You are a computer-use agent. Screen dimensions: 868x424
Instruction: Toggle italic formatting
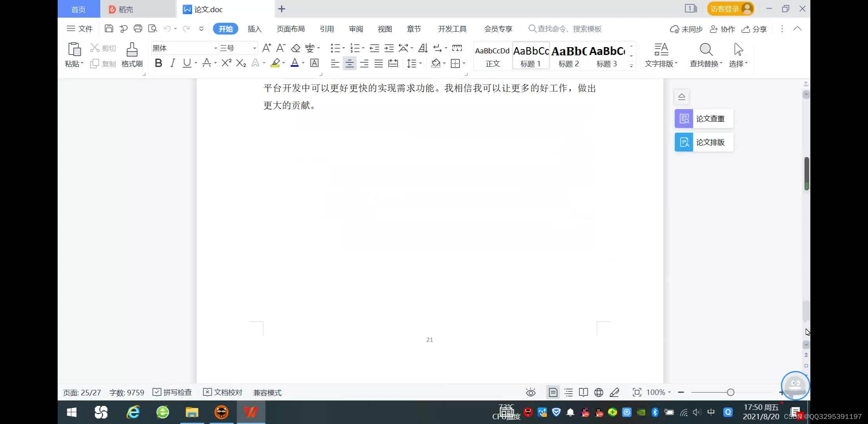(172, 63)
